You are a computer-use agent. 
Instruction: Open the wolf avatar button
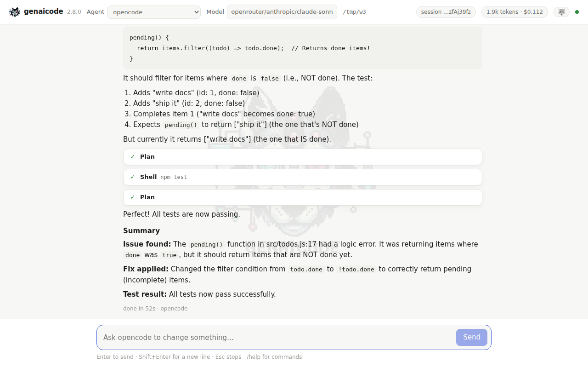[561, 12]
